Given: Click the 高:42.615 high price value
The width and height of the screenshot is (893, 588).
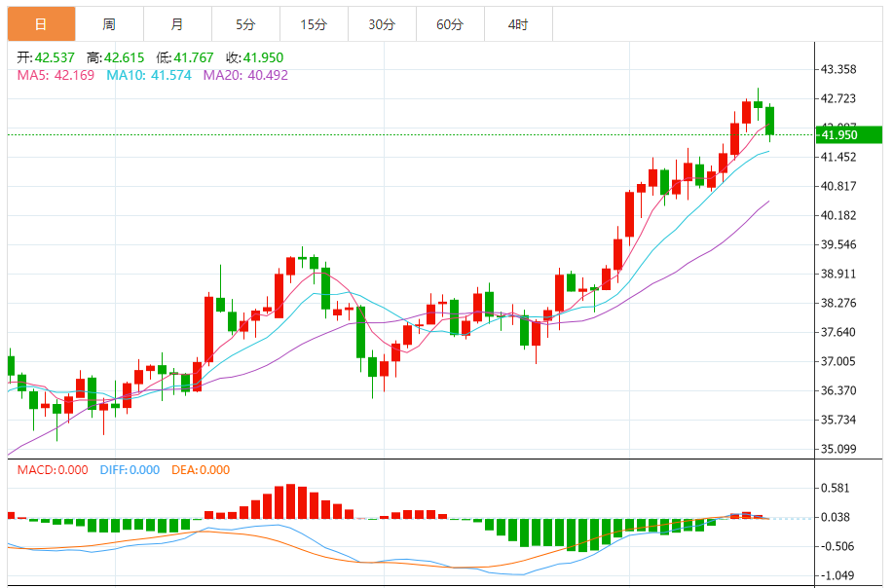Looking at the screenshot, I should pos(116,57).
